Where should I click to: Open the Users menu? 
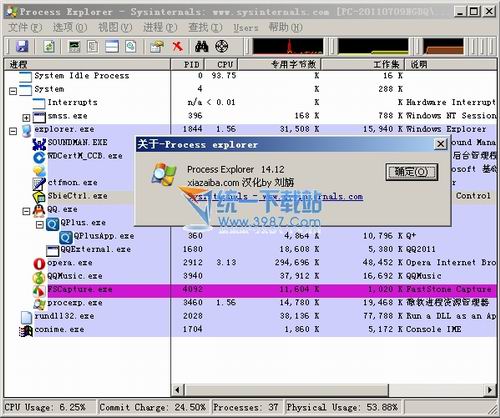coord(246,28)
